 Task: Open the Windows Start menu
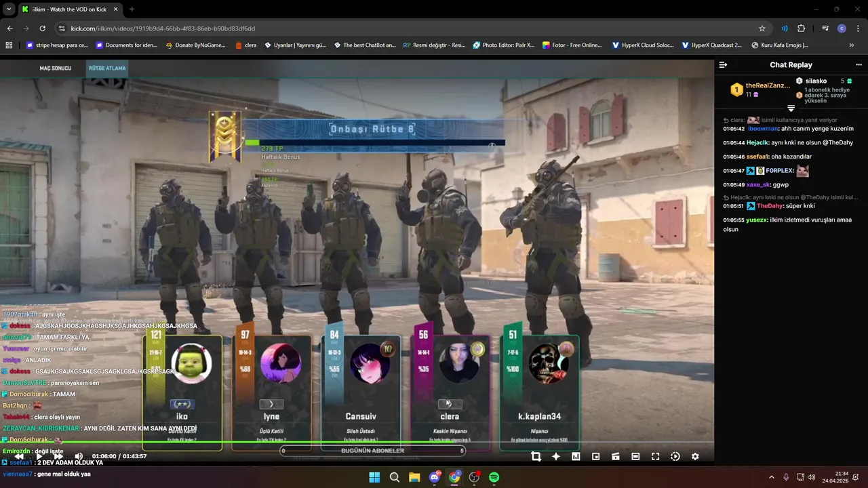tap(374, 477)
